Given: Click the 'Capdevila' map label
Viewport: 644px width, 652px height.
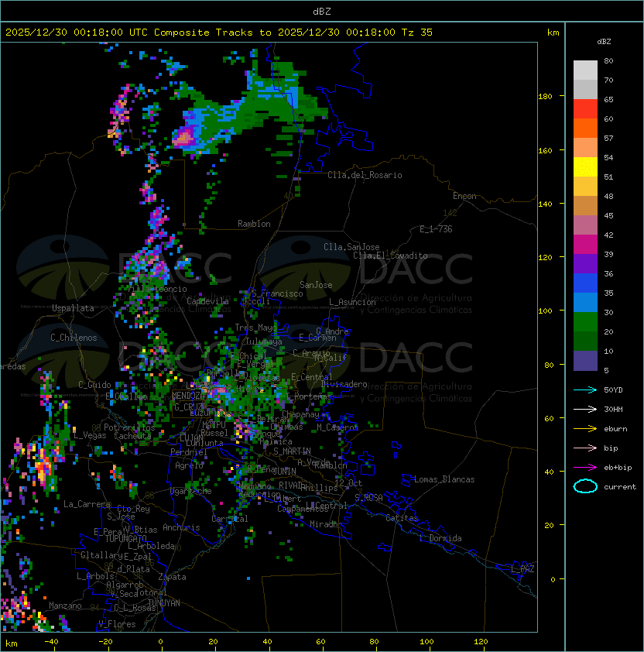Looking at the screenshot, I should 207,301.
